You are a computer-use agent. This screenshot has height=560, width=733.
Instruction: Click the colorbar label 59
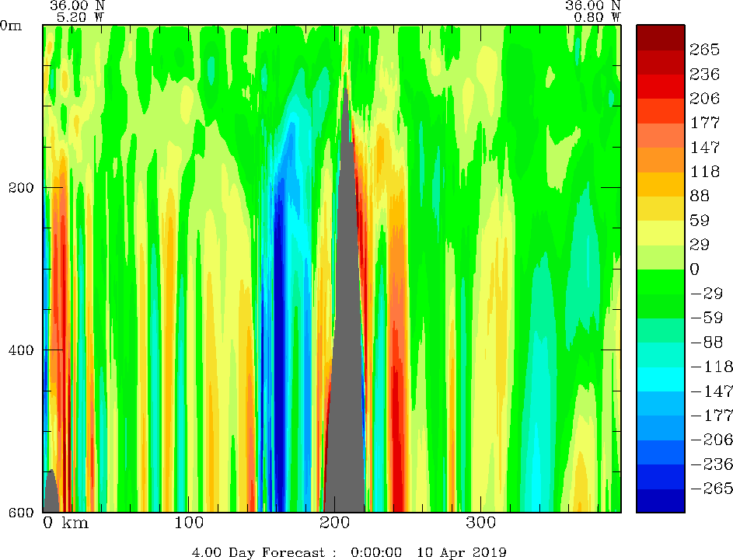click(700, 220)
